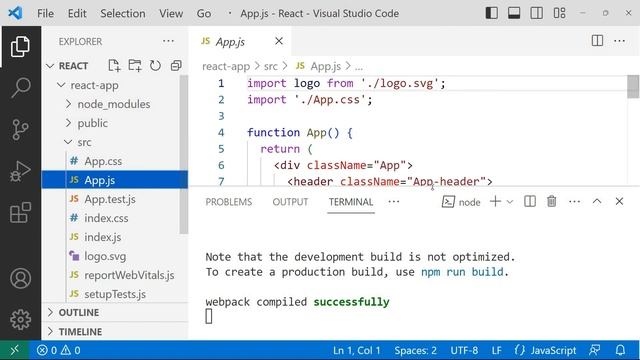
Task: Close the App.js editor tab
Action: [279, 41]
